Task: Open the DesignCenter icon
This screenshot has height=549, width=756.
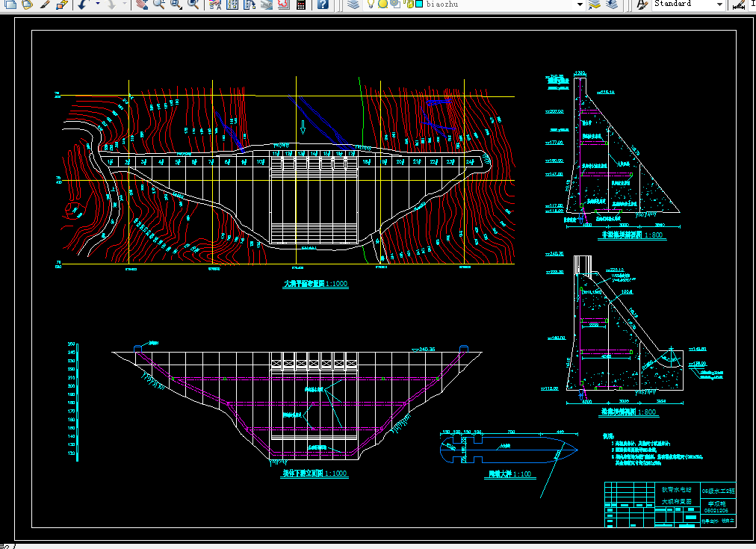Action: click(232, 4)
